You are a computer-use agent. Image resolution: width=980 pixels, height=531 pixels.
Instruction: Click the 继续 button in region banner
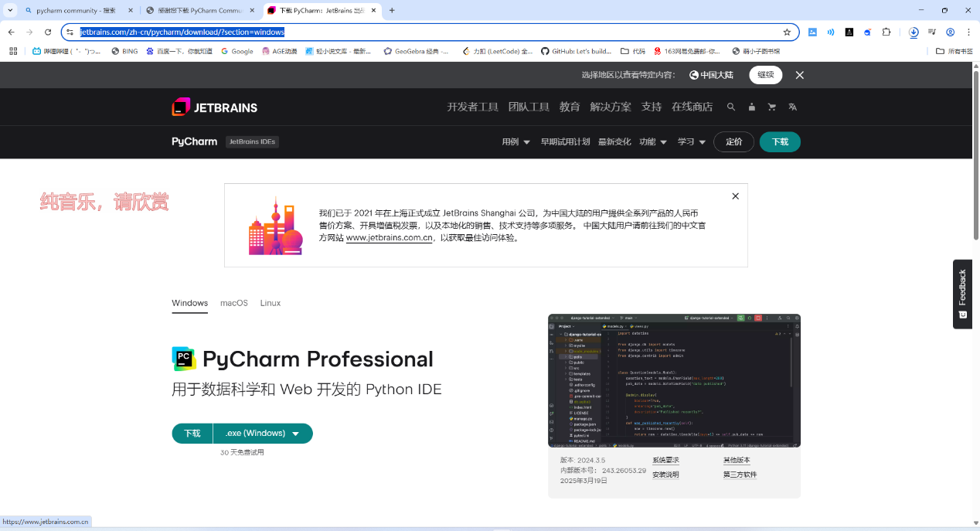[766, 75]
